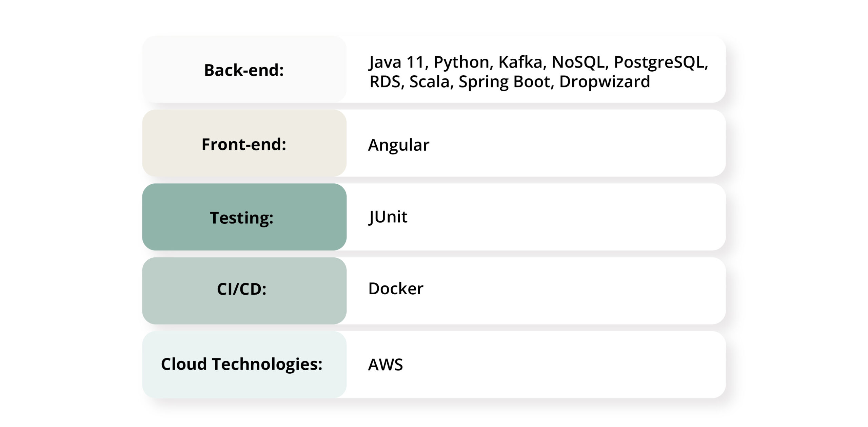Click the Testing label cell
868x427 pixels.
pos(241,218)
